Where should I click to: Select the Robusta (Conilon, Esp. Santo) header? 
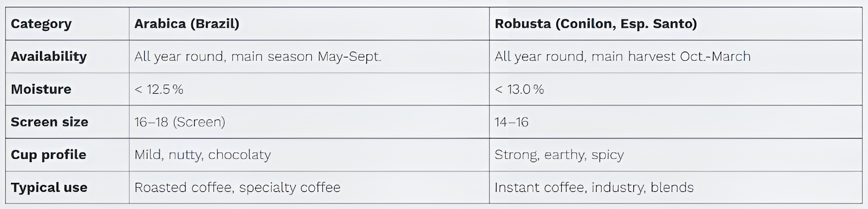[x=595, y=24]
